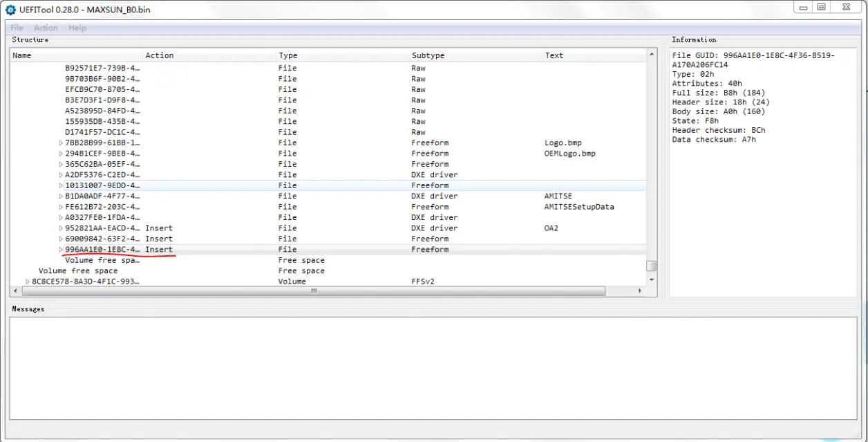The height and width of the screenshot is (442, 868).
Task: Click 'Full size: B8h (184)' text
Action: click(719, 93)
